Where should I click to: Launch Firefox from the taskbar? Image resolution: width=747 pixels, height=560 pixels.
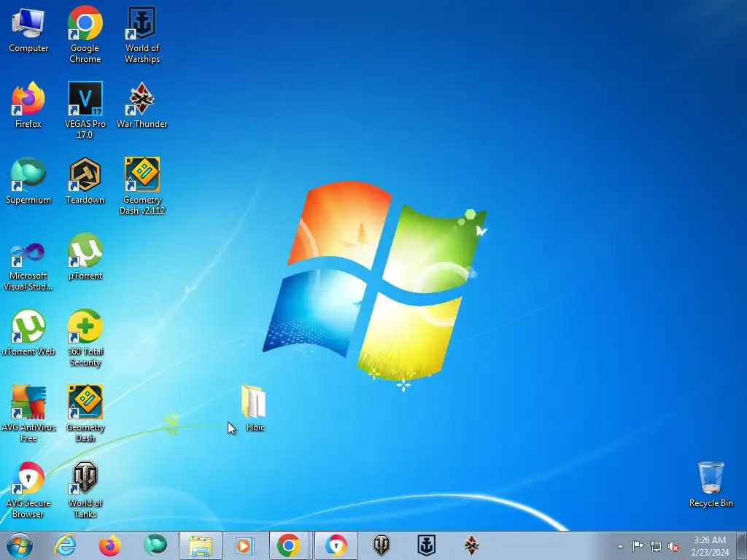pyautogui.click(x=110, y=545)
